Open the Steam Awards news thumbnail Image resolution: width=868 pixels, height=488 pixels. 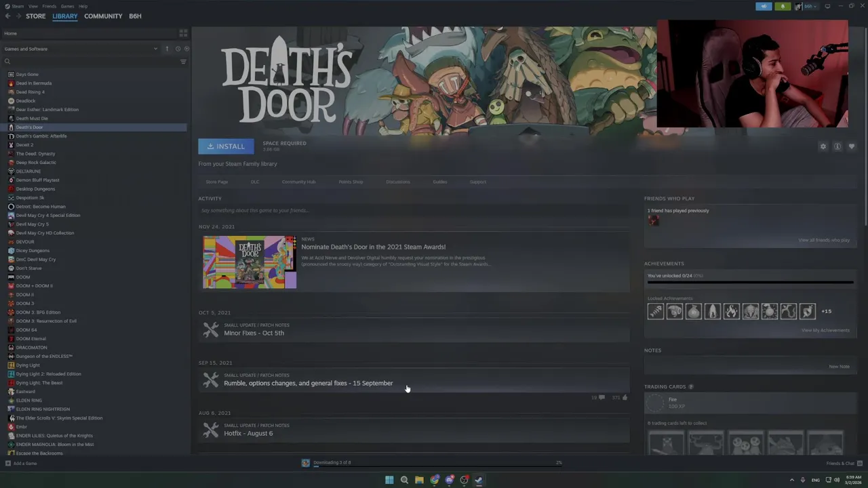(x=250, y=262)
